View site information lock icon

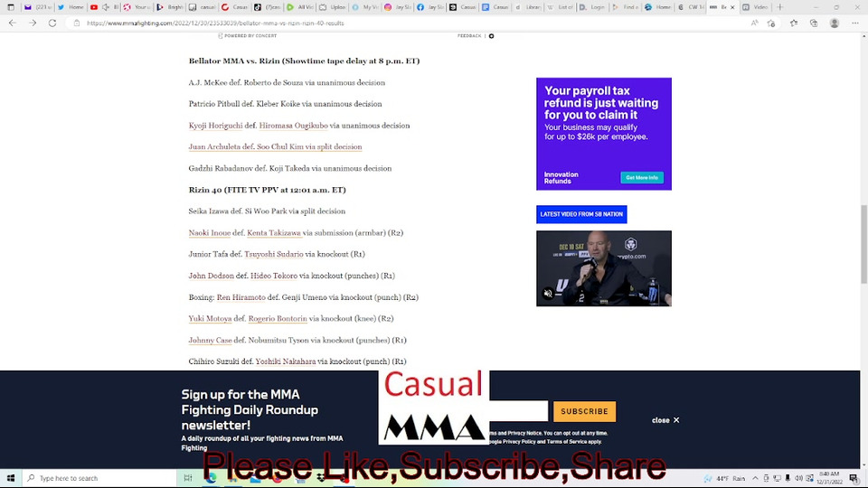coord(77,23)
